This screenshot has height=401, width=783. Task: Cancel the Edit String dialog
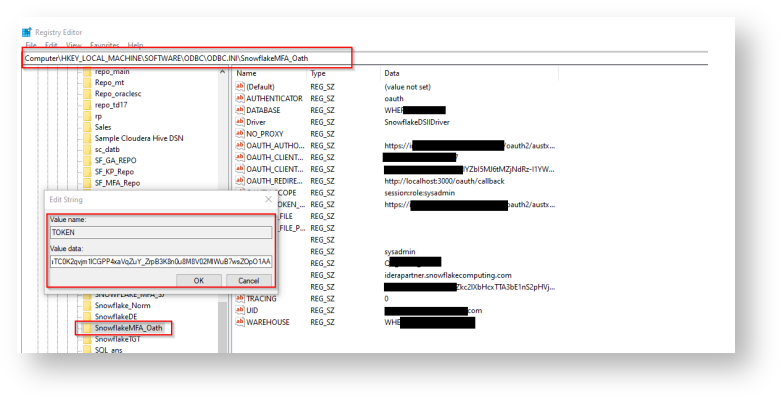(249, 281)
